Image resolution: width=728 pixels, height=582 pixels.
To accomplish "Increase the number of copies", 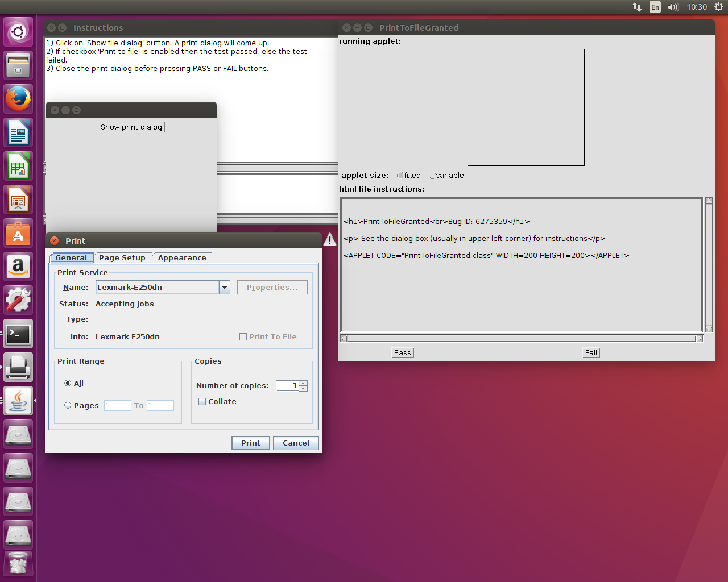I will [303, 383].
